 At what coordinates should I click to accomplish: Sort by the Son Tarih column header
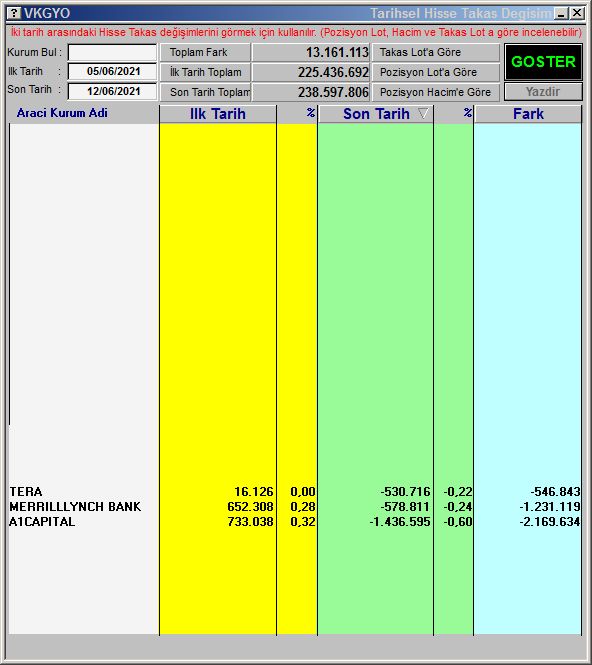(x=376, y=114)
